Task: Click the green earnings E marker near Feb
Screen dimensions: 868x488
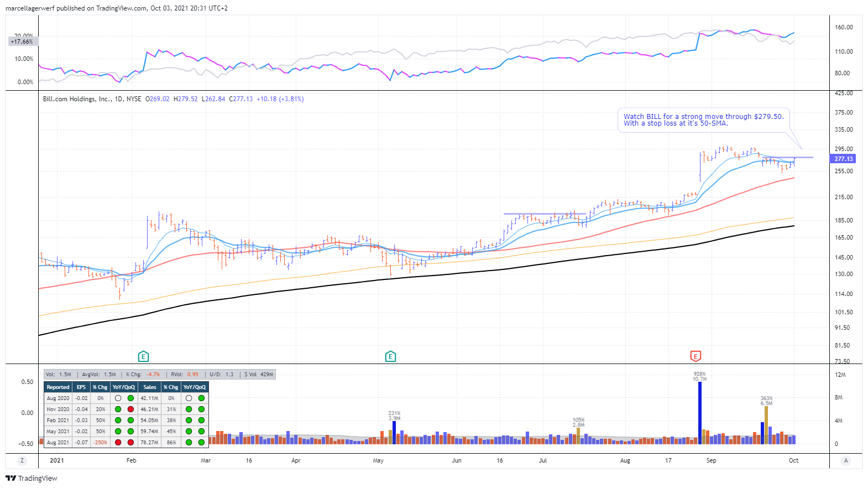Action: 143,356
